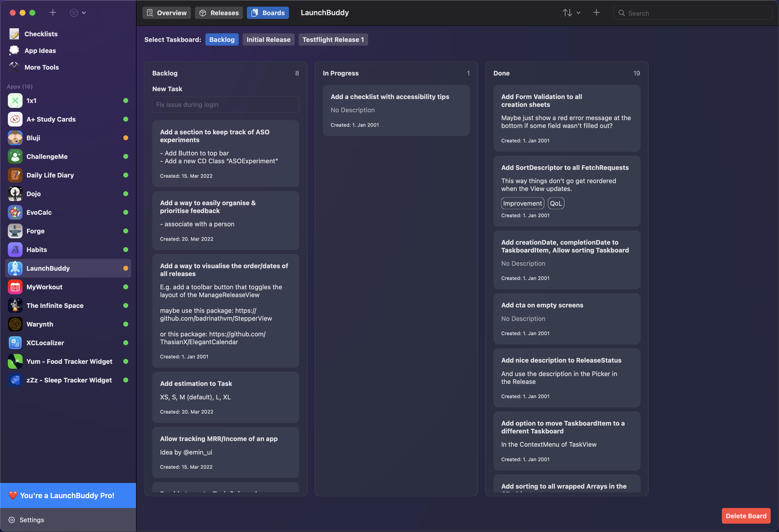Select the Forge anvil app icon
The width and height of the screenshot is (779, 532).
(15, 231)
